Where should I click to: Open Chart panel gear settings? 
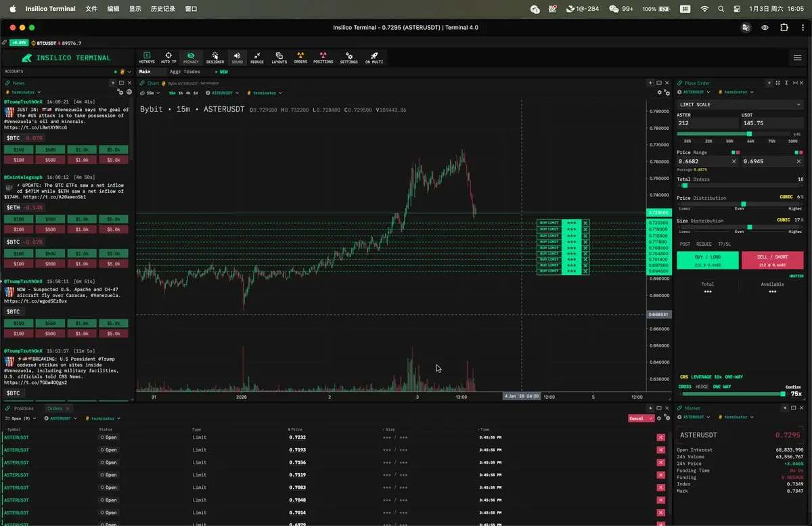click(660, 92)
